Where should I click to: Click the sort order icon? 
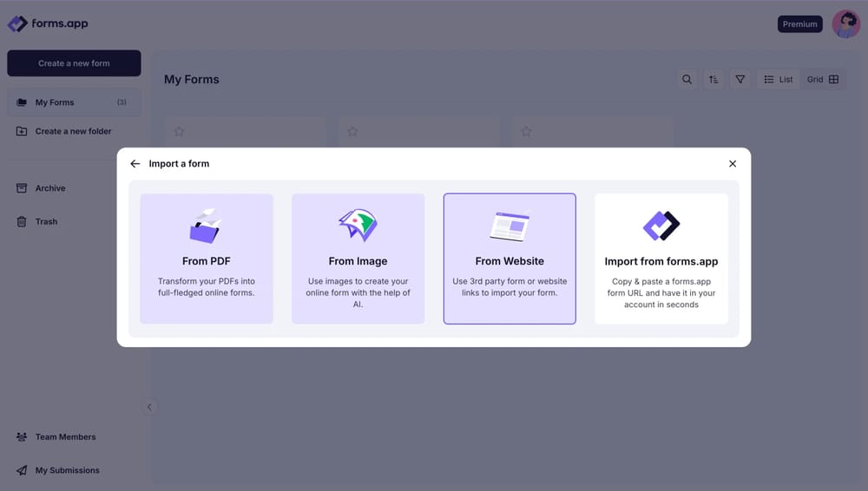[x=713, y=80]
